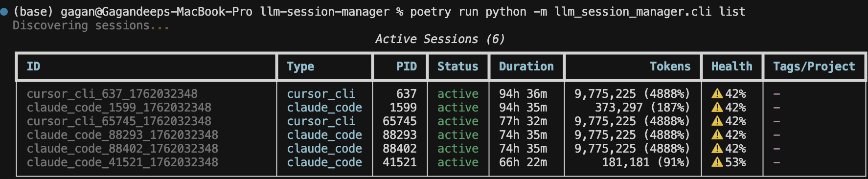Click the PID value 41521
This screenshot has height=179, width=868.
[x=400, y=162]
